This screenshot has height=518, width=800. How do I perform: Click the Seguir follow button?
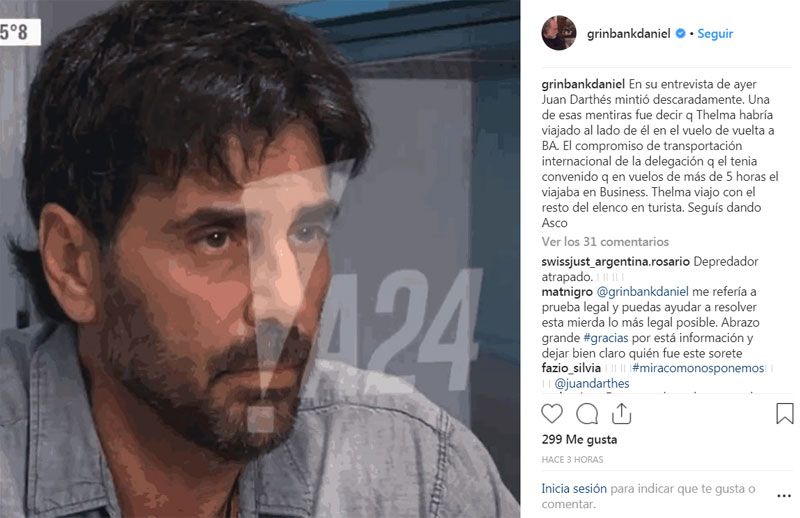coord(715,34)
